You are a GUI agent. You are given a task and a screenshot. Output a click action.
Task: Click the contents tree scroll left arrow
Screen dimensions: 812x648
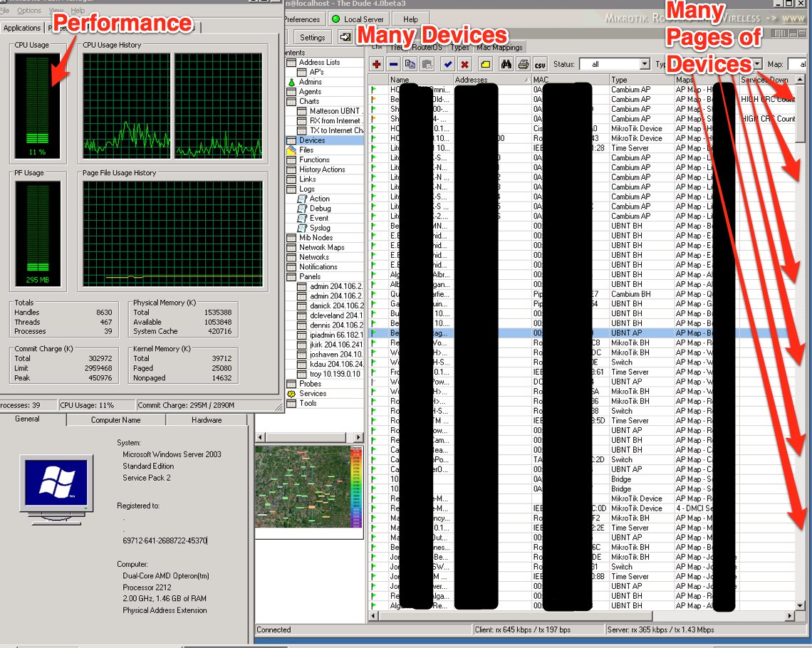(261, 437)
